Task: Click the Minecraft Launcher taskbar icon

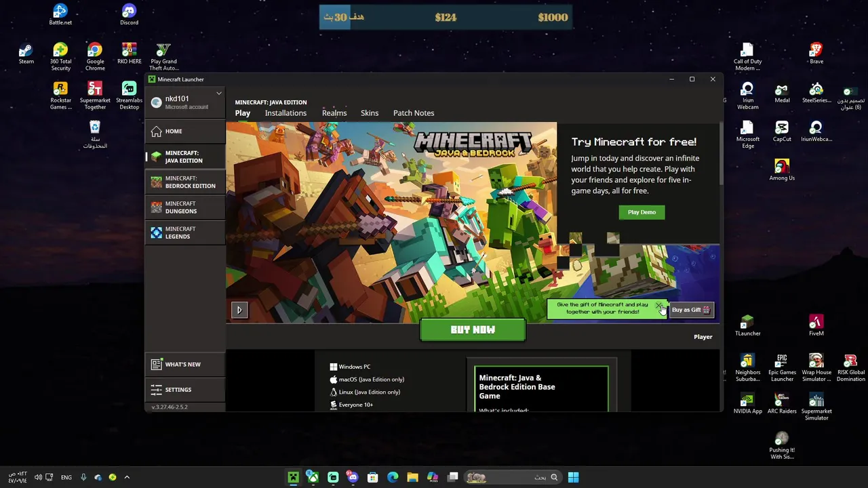Action: pyautogui.click(x=293, y=477)
